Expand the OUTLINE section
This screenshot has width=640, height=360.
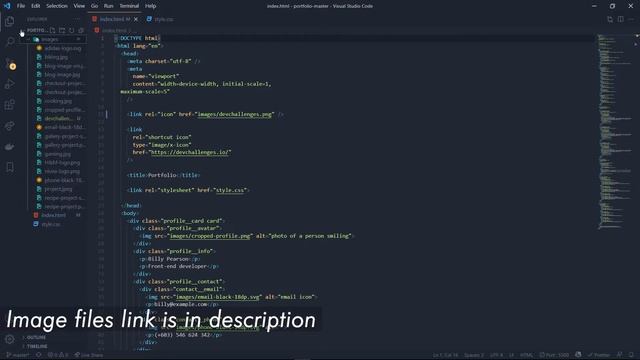(x=36, y=338)
